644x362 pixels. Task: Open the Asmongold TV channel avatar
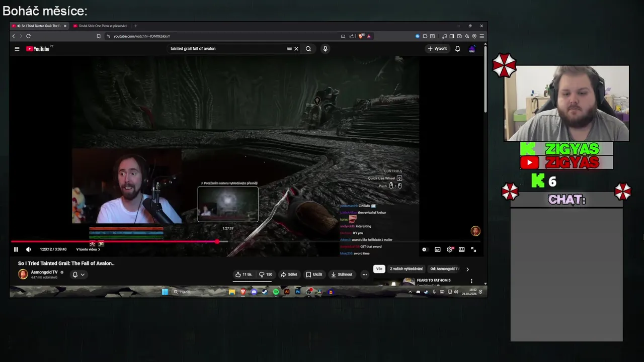point(23,274)
